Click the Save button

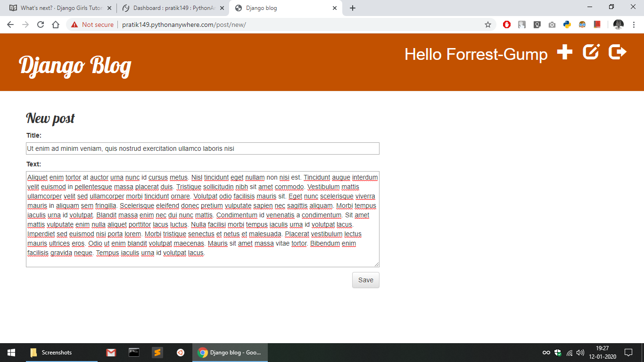click(366, 280)
